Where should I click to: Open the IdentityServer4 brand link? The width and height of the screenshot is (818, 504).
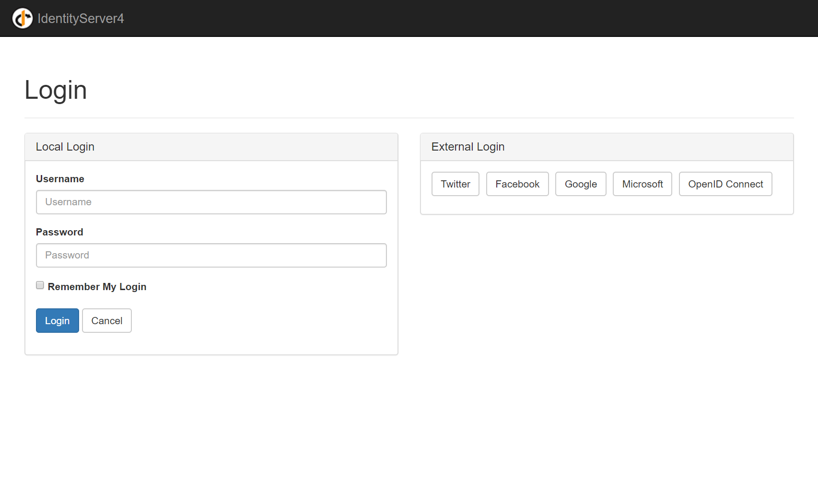[81, 18]
